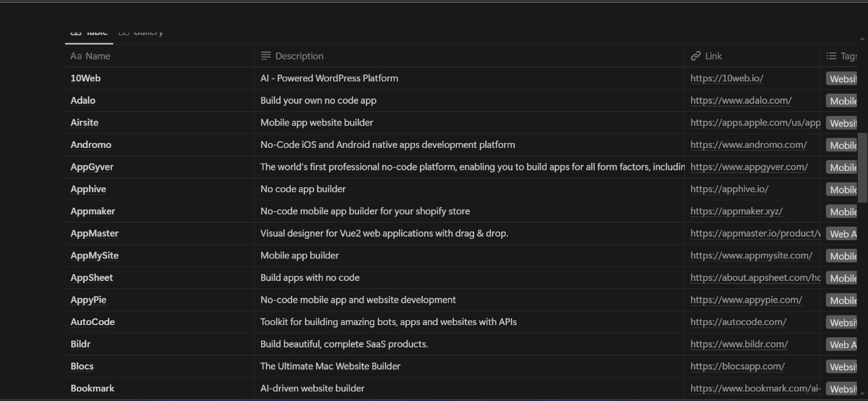The image size is (868, 401).
Task: Open the bildr.com link
Action: pyautogui.click(x=738, y=344)
